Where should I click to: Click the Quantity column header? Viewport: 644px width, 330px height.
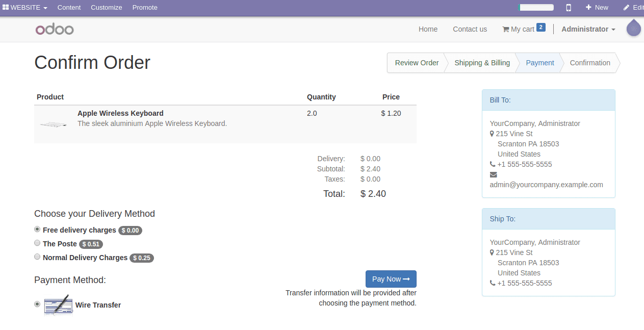point(321,97)
